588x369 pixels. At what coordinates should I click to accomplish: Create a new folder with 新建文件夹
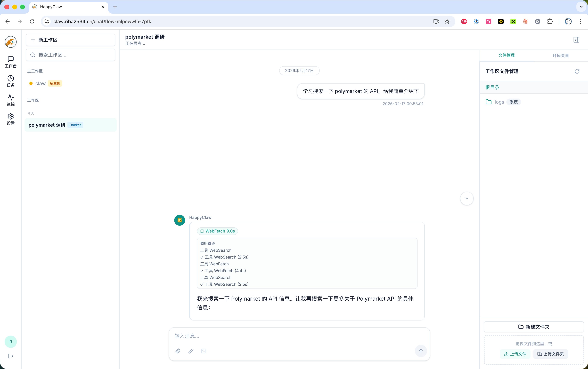(x=534, y=327)
